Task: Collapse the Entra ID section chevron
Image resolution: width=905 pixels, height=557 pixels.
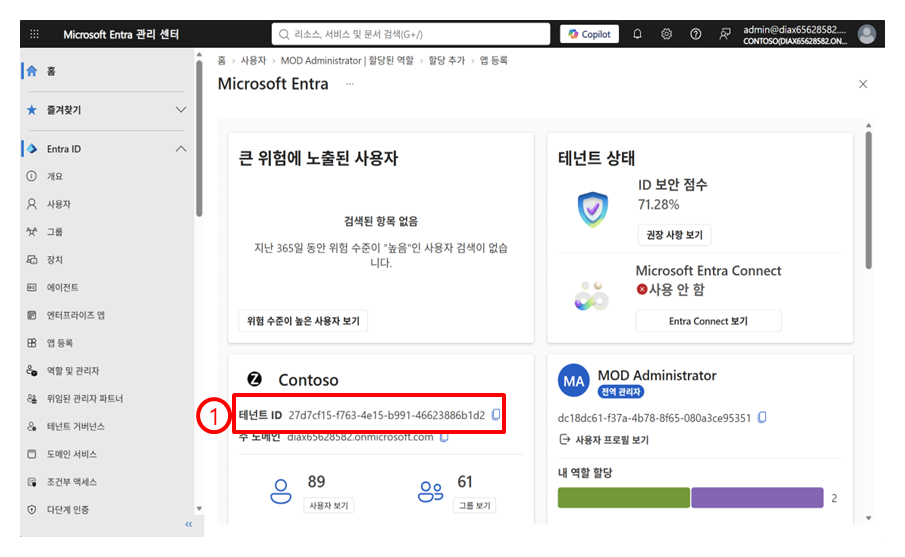Action: tap(181, 149)
